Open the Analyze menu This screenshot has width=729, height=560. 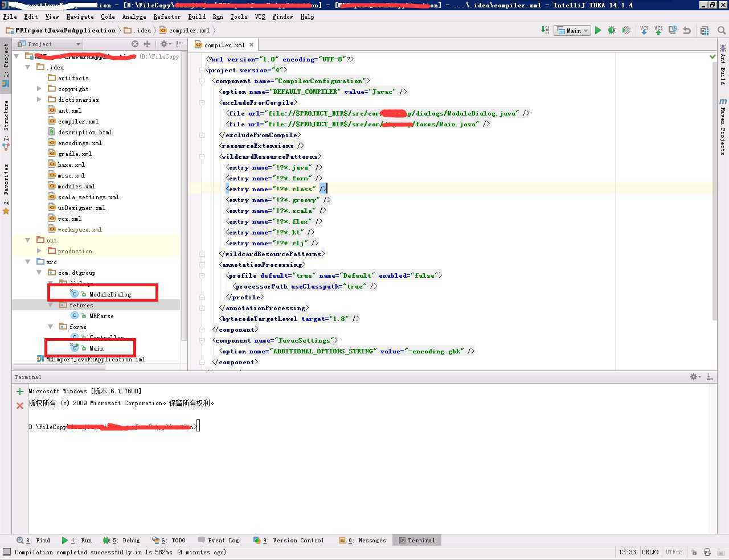coord(134,17)
